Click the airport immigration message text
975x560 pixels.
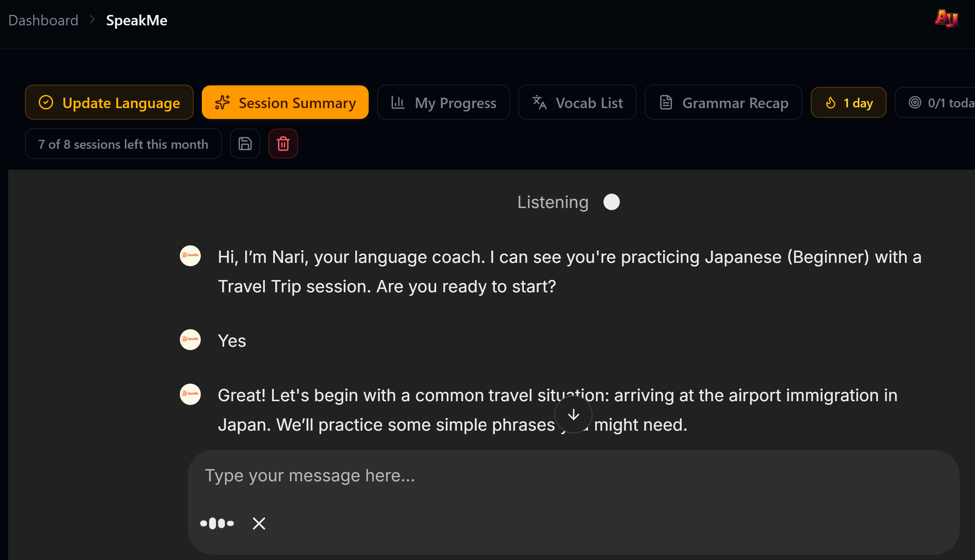558,410
